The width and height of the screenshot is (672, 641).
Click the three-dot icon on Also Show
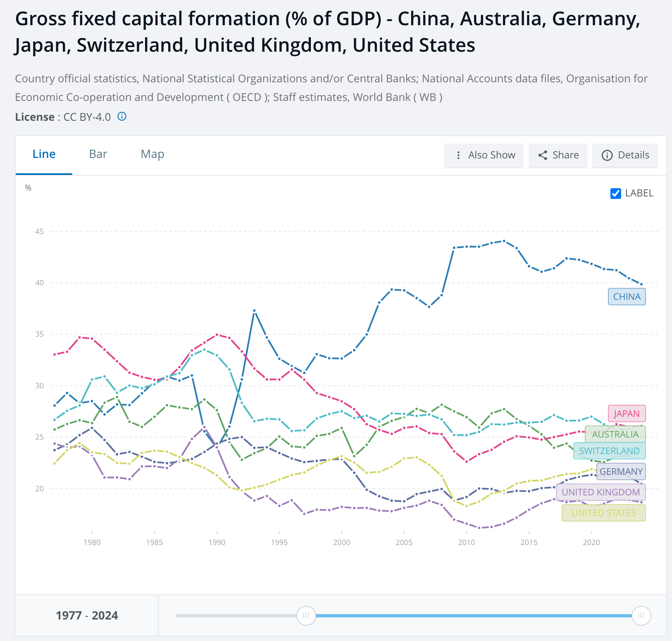[458, 155]
